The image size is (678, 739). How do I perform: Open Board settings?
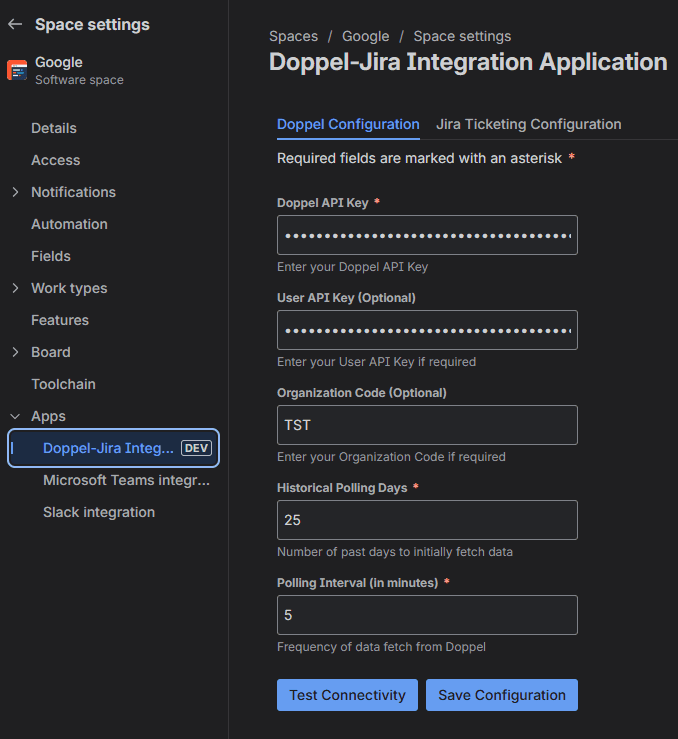click(51, 353)
